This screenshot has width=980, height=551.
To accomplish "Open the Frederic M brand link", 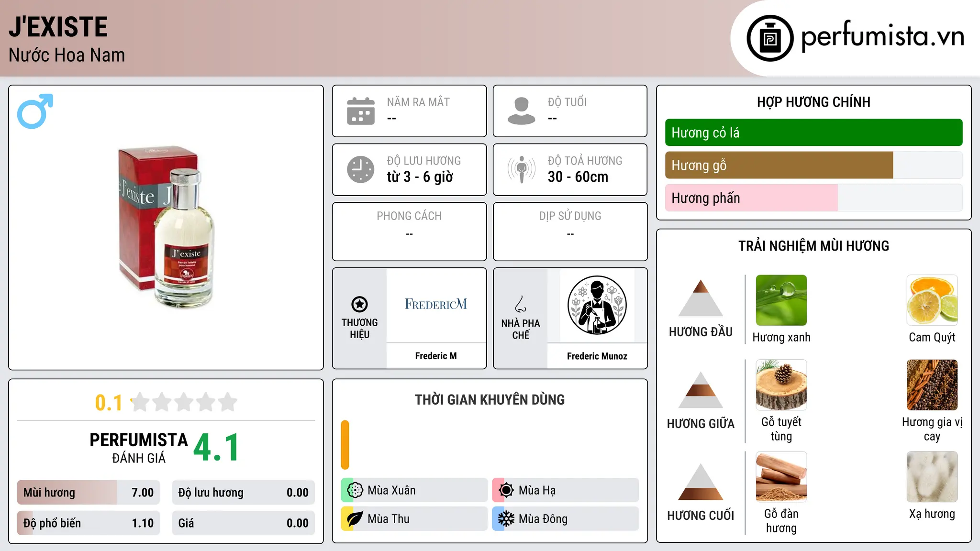I will tap(436, 356).
